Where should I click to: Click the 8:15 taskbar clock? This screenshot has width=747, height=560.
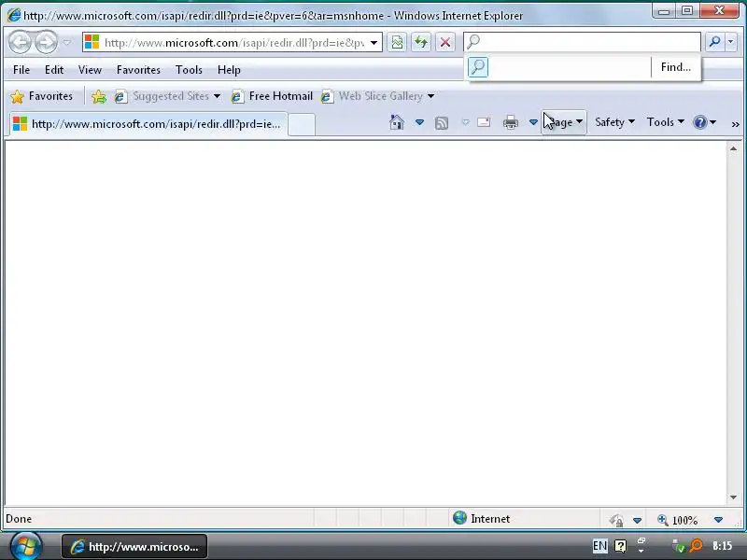click(722, 546)
